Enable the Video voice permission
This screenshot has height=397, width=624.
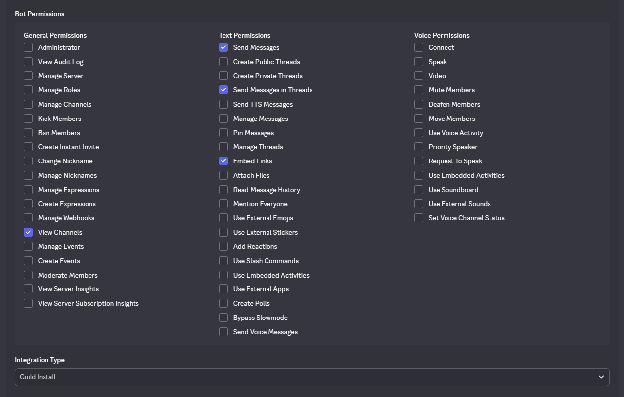tap(418, 76)
